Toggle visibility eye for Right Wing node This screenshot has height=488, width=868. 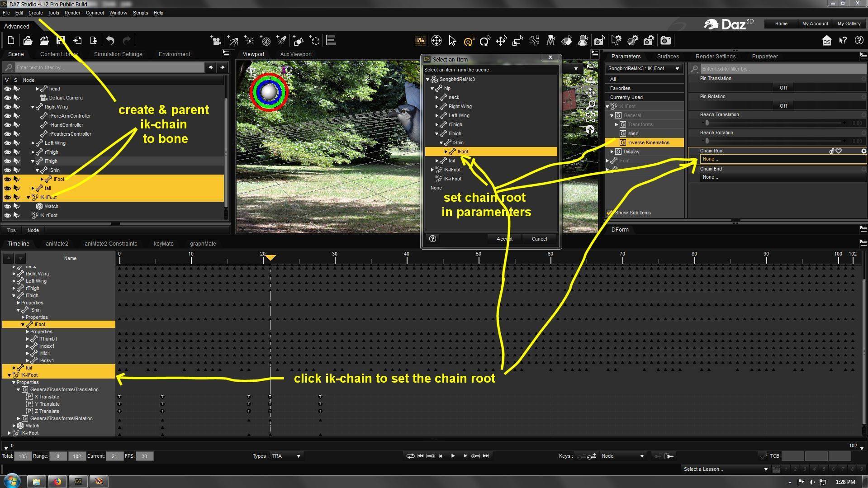point(7,107)
